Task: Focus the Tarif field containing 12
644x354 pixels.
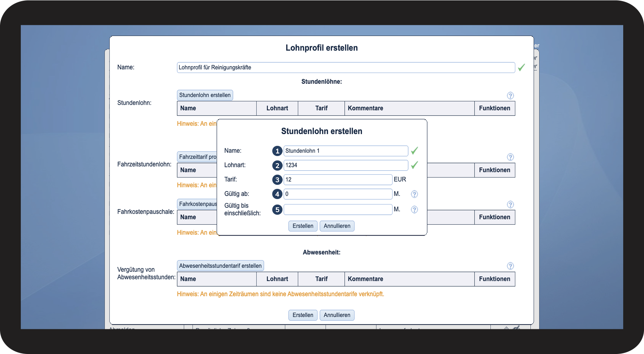Action: tap(338, 179)
